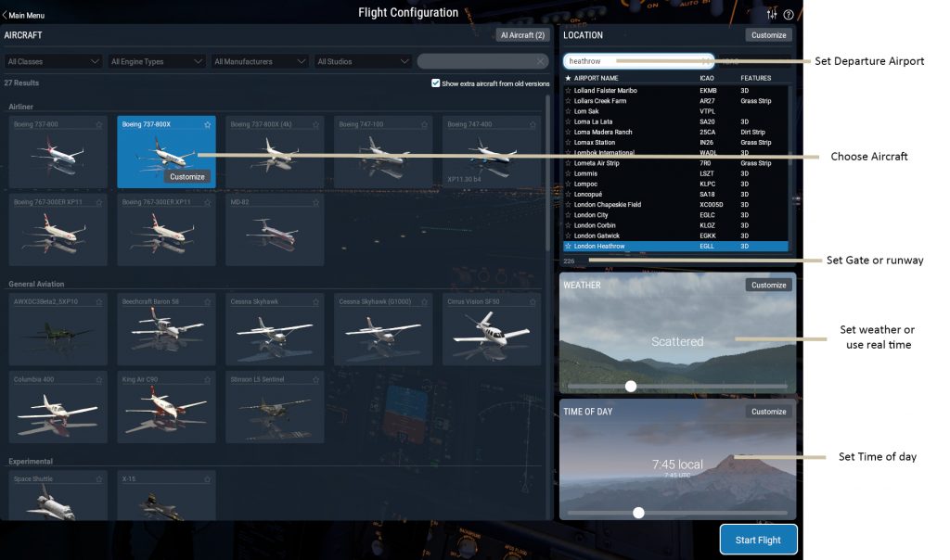Open the All Classes dropdown
This screenshot has width=950, height=560.
coord(53,61)
